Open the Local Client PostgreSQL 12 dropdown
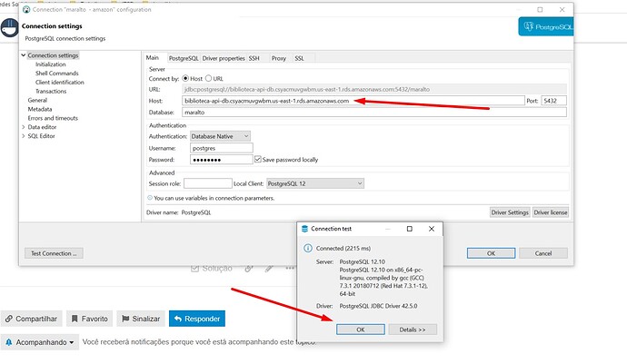 pos(315,183)
